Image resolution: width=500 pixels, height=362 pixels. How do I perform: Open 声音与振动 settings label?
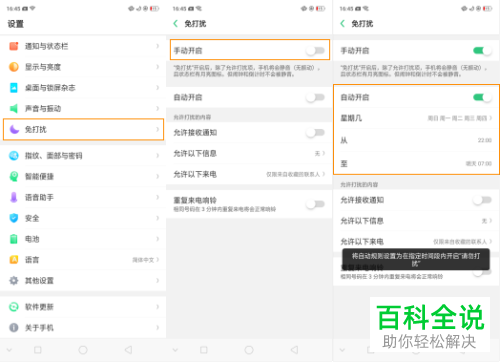click(43, 108)
